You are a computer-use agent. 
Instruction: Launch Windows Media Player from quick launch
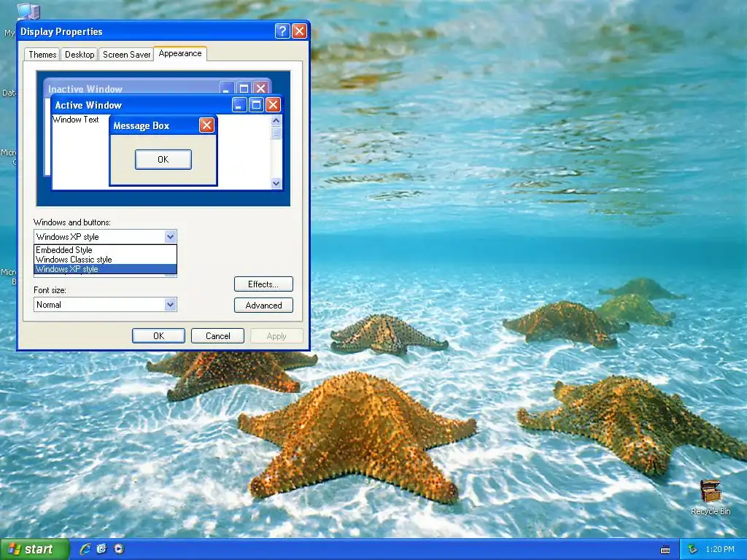pyautogui.click(x=119, y=549)
